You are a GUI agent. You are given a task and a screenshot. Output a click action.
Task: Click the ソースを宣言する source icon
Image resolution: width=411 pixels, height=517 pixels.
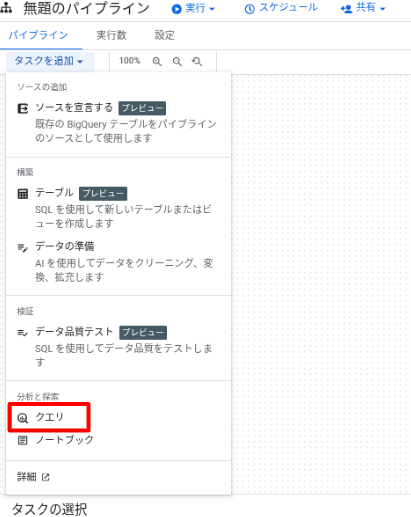pyautogui.click(x=23, y=108)
